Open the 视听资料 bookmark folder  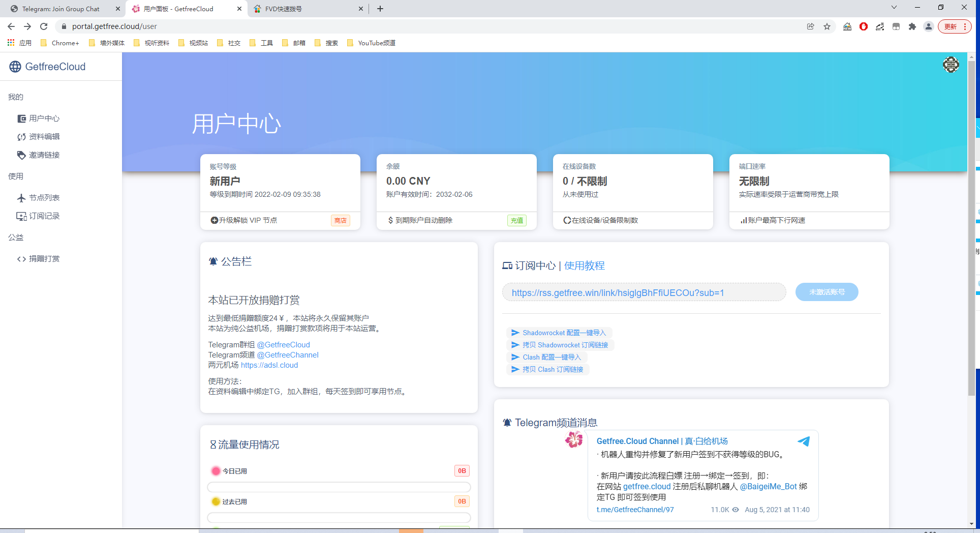151,43
